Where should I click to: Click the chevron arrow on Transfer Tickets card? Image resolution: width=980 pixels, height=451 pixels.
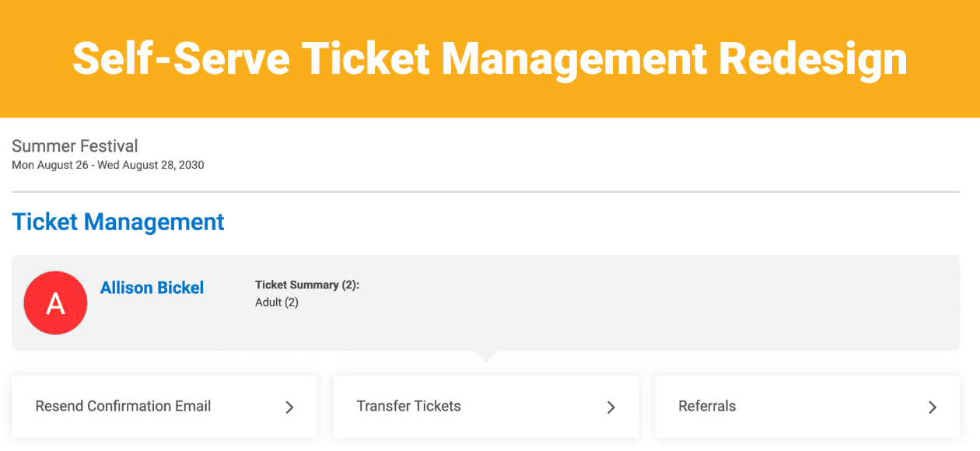pyautogui.click(x=611, y=407)
